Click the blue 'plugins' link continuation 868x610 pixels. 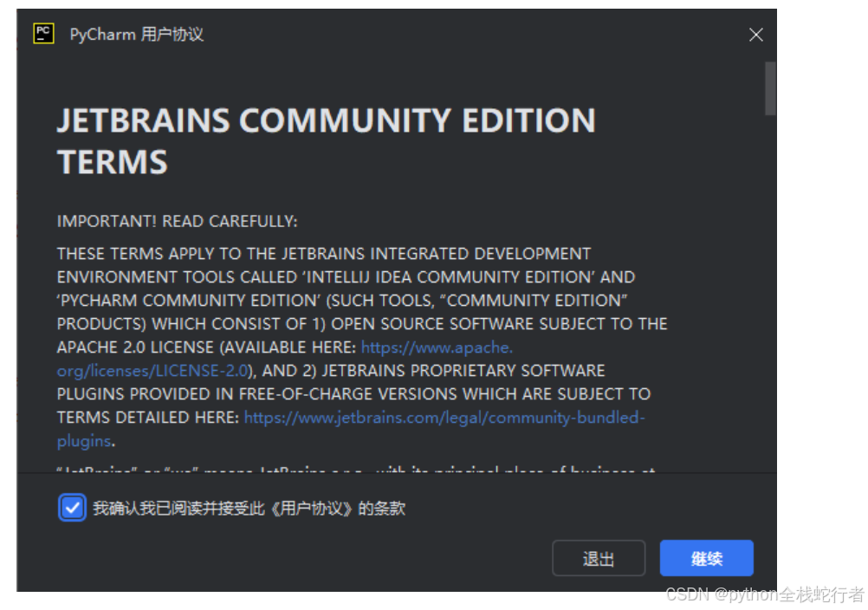click(84, 441)
